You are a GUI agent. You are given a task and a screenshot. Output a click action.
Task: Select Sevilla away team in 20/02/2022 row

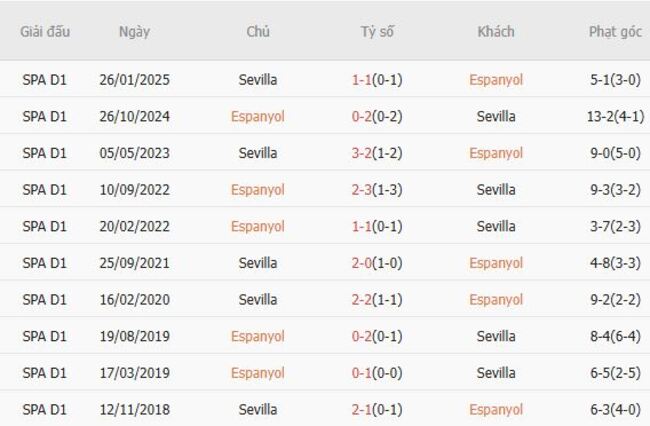coord(496,227)
